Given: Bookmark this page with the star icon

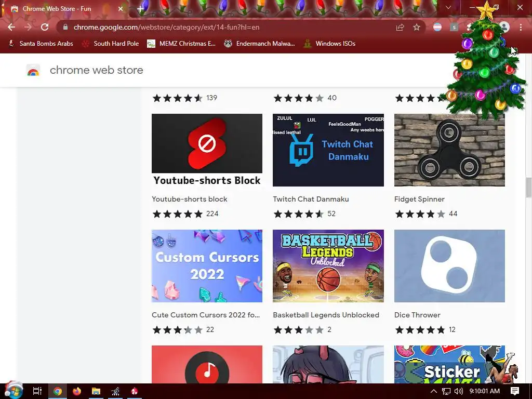Looking at the screenshot, I should click(x=417, y=27).
